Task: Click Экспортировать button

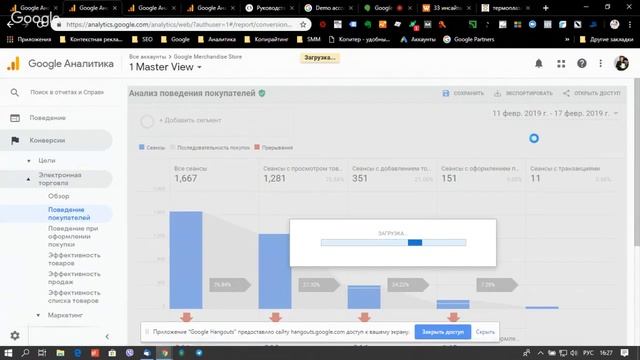Action: (x=523, y=93)
